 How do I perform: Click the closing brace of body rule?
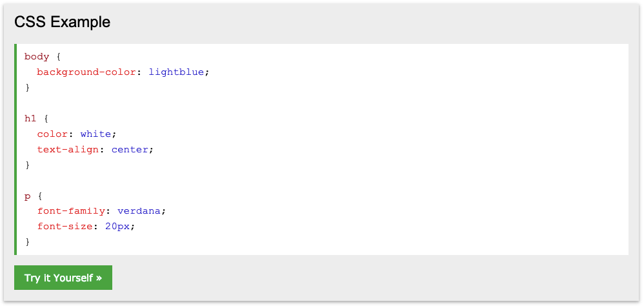(x=28, y=88)
